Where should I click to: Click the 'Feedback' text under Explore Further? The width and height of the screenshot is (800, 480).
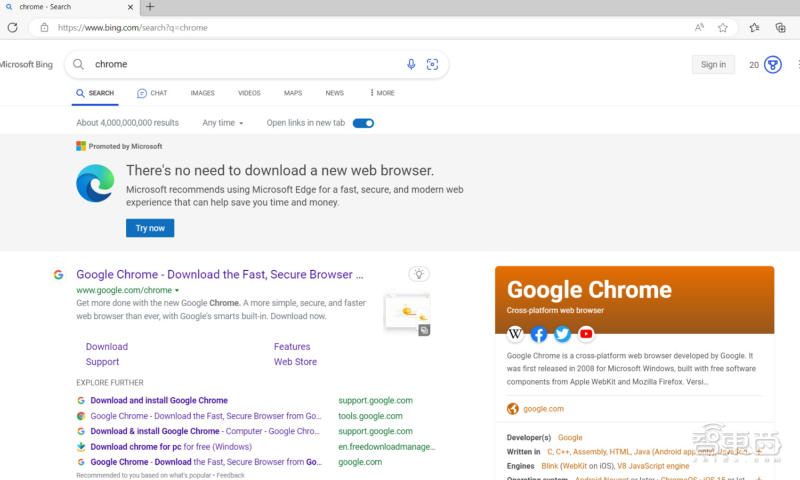pyautogui.click(x=230, y=475)
